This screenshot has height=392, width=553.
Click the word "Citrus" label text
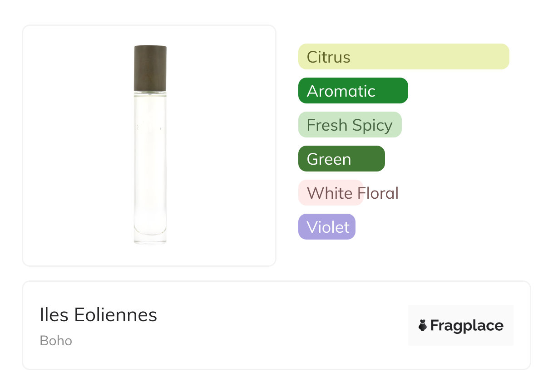(328, 57)
